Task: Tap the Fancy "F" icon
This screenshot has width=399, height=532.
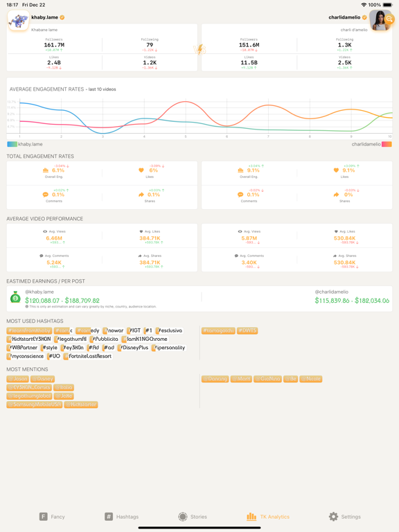Action: pyautogui.click(x=43, y=517)
